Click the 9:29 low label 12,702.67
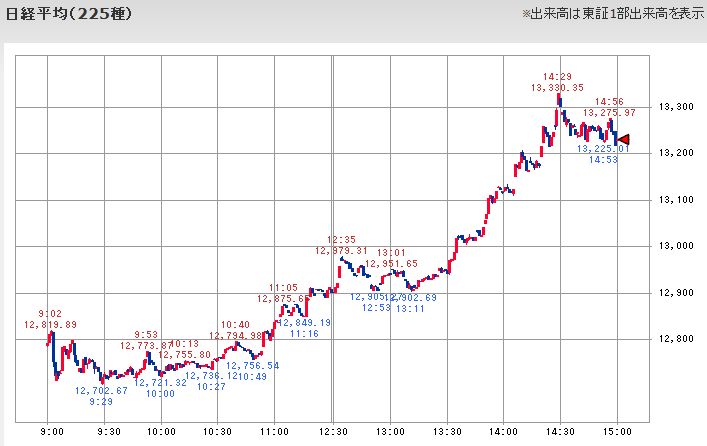The image size is (707, 446). tap(101, 391)
